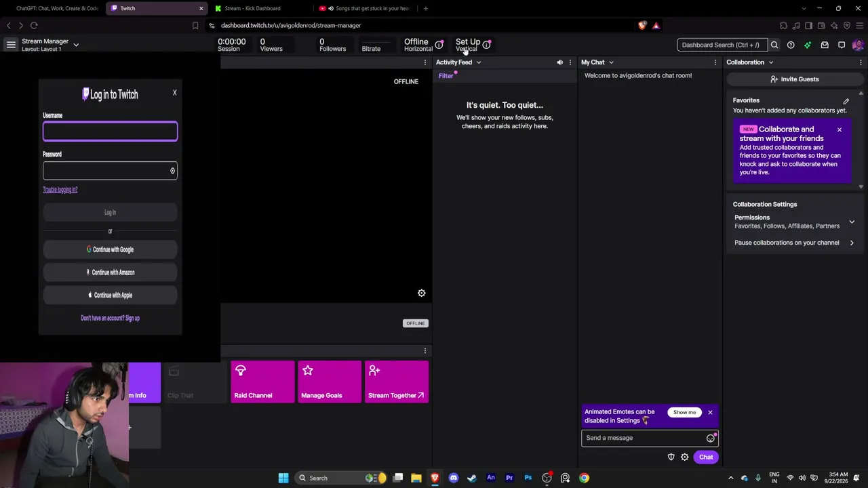Open the Help question mark icon
868x488 pixels.
click(x=791, y=45)
